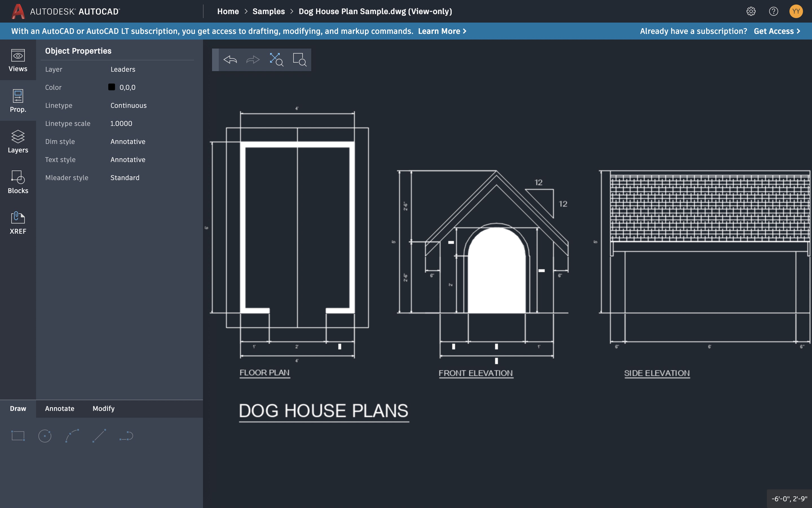The height and width of the screenshot is (508, 812).
Task: Click the Mleader style value Standard
Action: coord(125,178)
